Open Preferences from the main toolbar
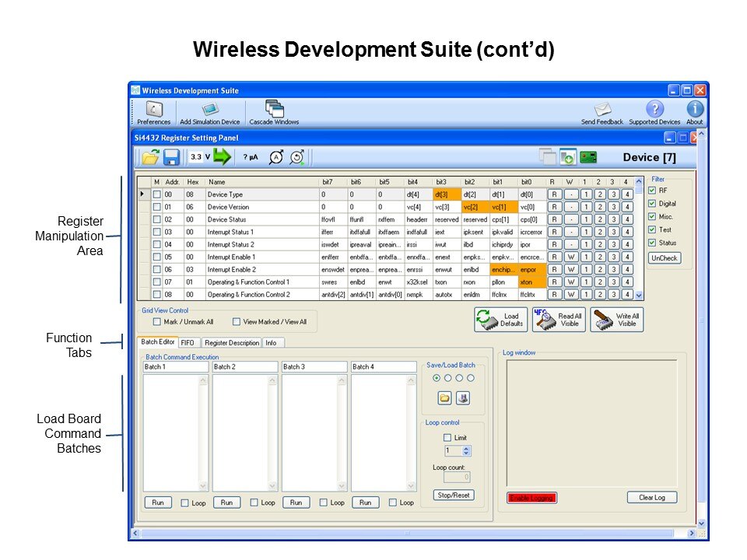The width and height of the screenshot is (747, 560). pos(153,110)
